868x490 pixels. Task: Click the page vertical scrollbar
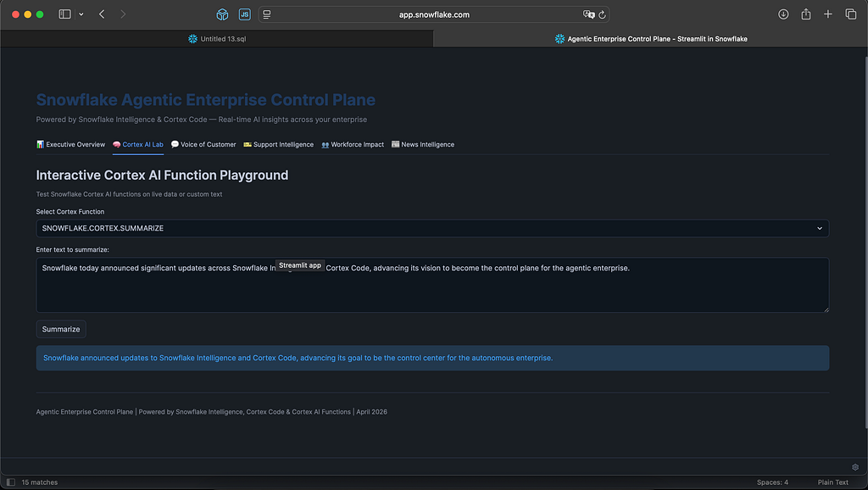[x=865, y=241]
